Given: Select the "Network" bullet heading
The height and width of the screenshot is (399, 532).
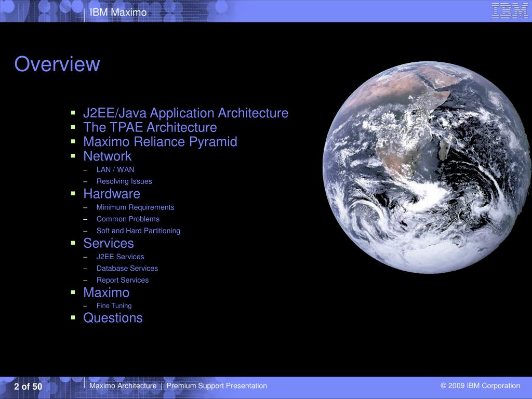Looking at the screenshot, I should coord(107,156).
